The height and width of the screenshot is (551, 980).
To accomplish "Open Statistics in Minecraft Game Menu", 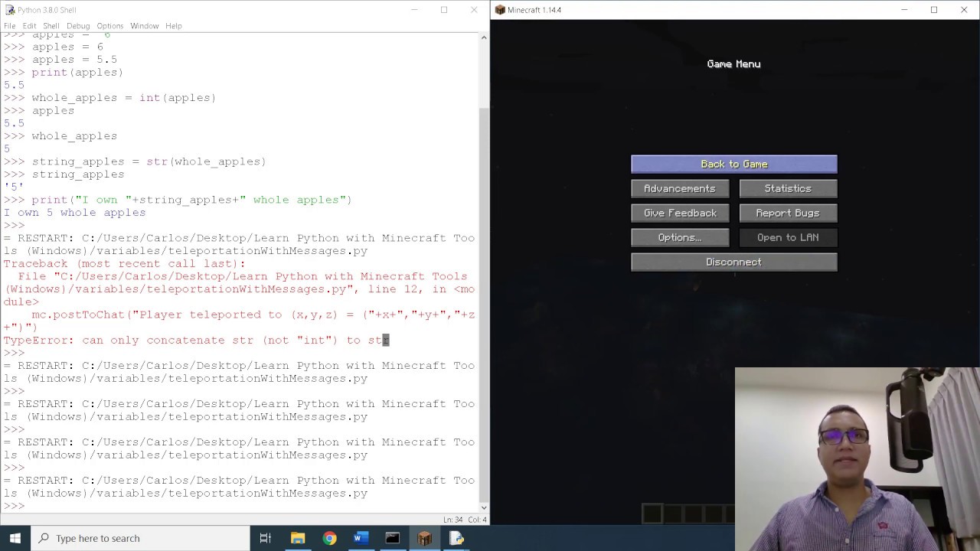I will pyautogui.click(x=788, y=188).
